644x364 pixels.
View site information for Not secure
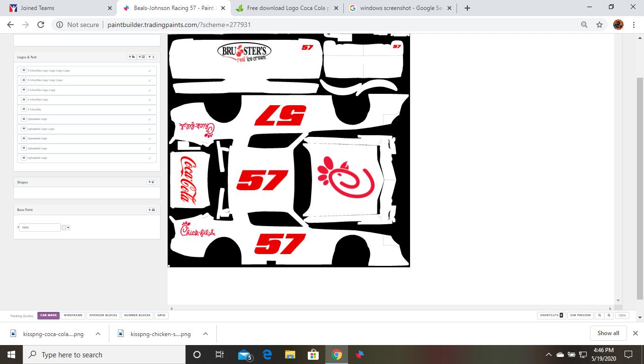[x=78, y=25]
